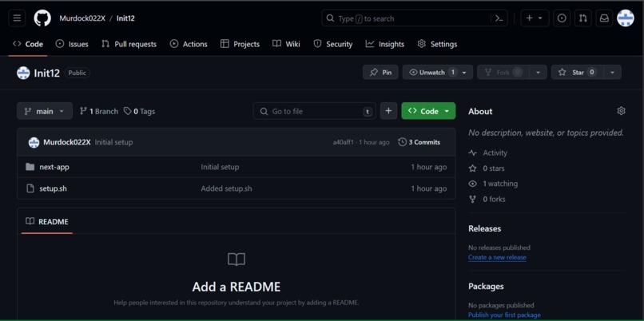Click the top search input field
Screen dimensions: 644x321
click(x=415, y=18)
